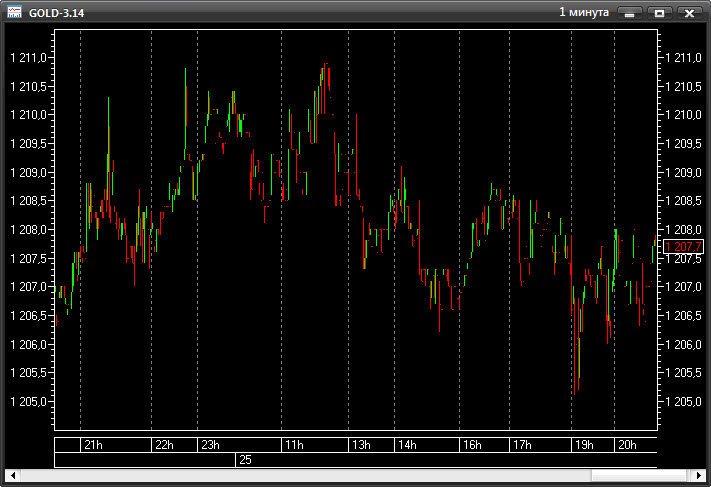Click the left scroll arrow of horizontal scrollbar

tap(13, 475)
